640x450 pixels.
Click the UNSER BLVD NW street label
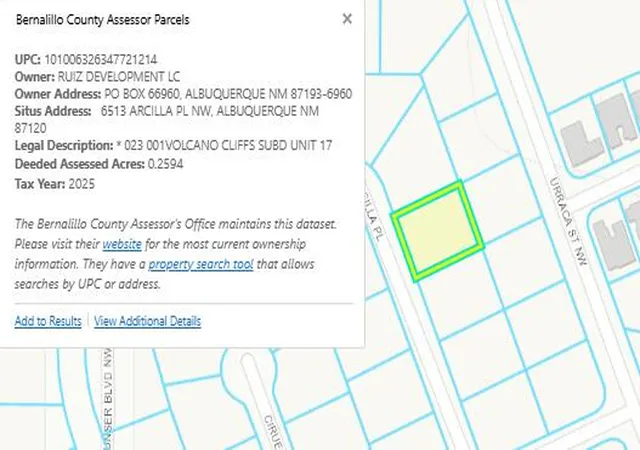coord(108,398)
